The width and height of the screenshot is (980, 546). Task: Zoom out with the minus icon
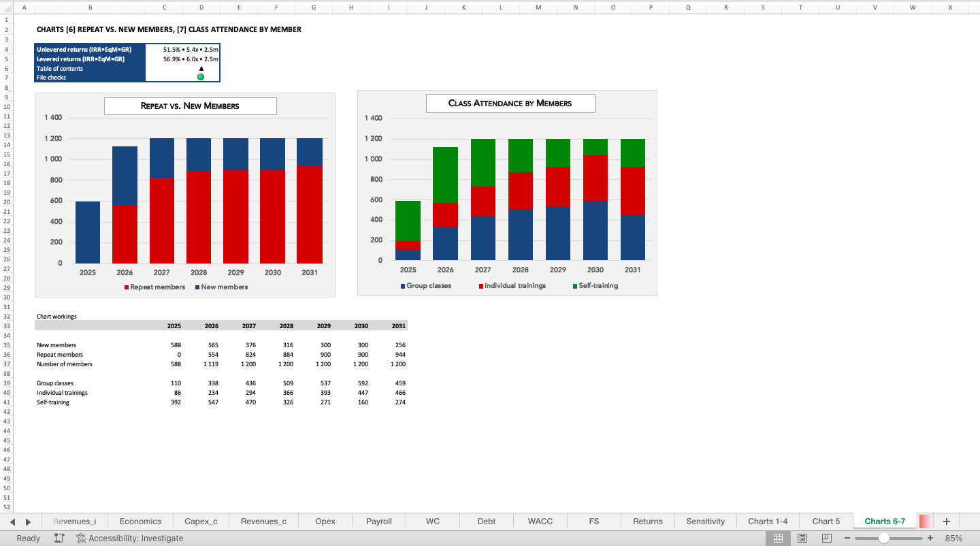click(x=847, y=538)
